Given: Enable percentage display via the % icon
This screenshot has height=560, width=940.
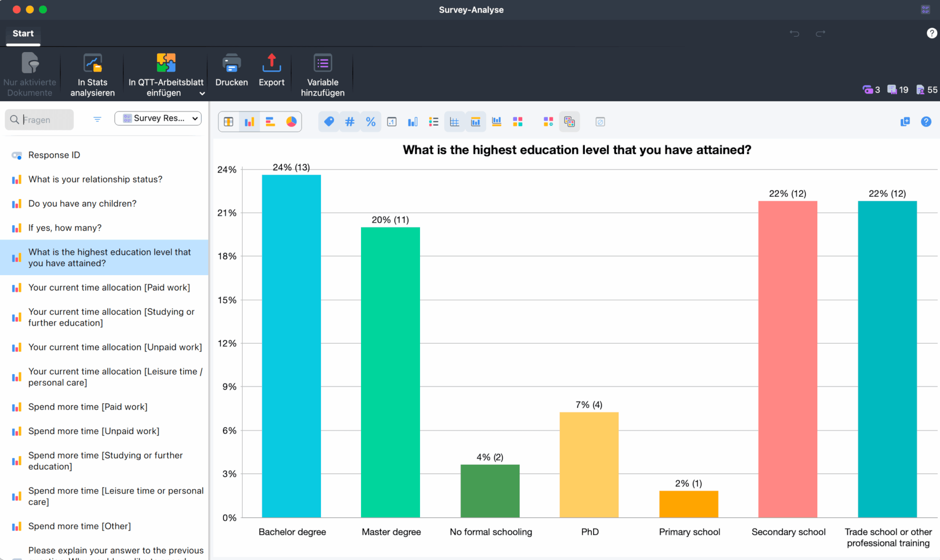Looking at the screenshot, I should pos(370,121).
